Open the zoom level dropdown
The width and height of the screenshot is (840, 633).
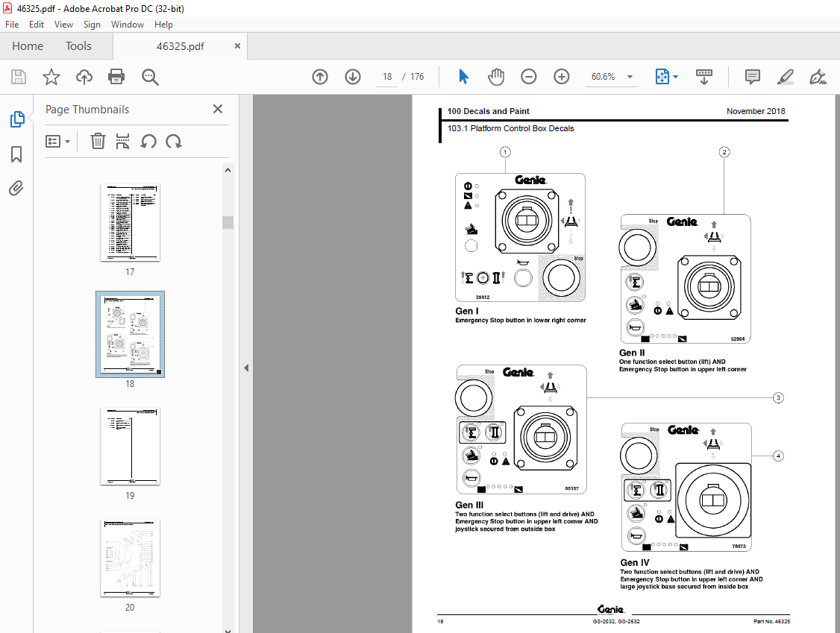pyautogui.click(x=630, y=77)
